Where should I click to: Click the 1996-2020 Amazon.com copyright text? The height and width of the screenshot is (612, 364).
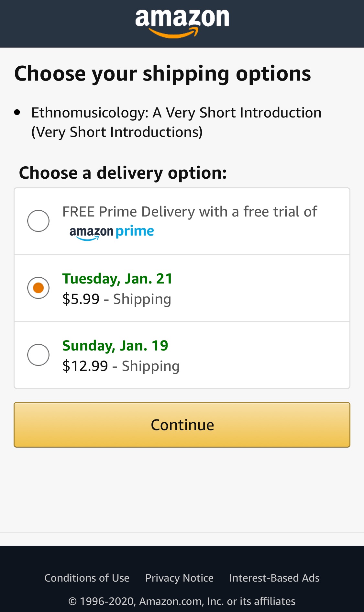point(182,601)
